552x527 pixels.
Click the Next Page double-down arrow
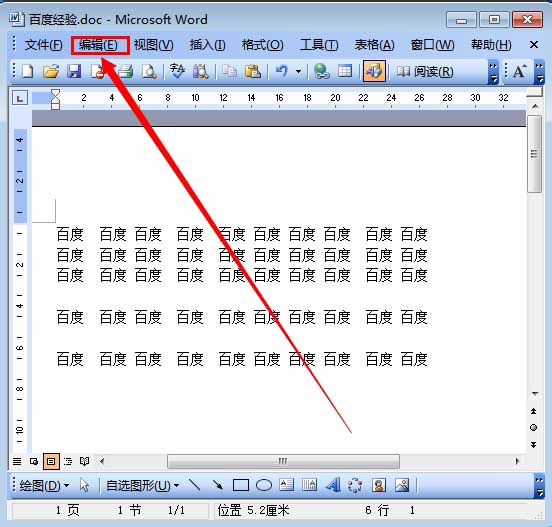click(534, 445)
